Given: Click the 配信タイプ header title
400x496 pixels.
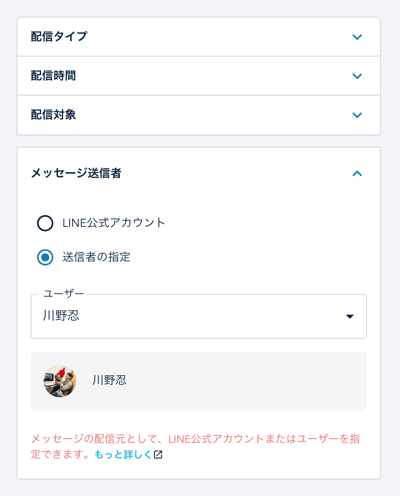Looking at the screenshot, I should (59, 36).
